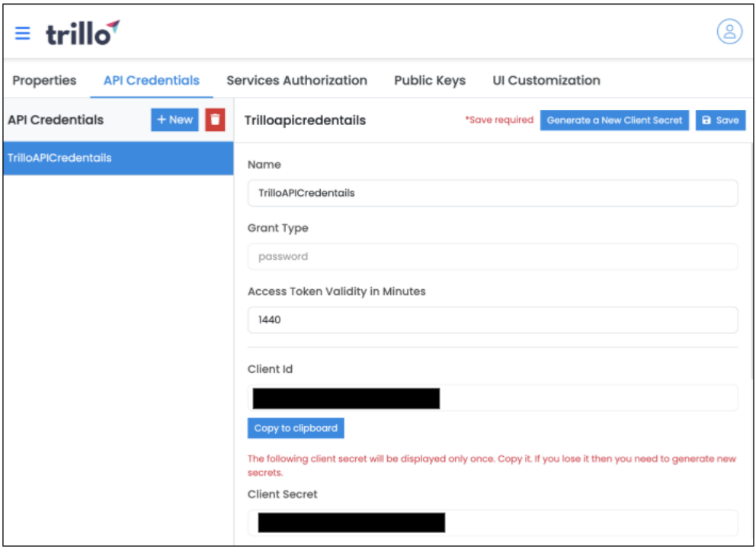756x553 pixels.
Task: Click the Client Id field
Action: click(x=492, y=398)
